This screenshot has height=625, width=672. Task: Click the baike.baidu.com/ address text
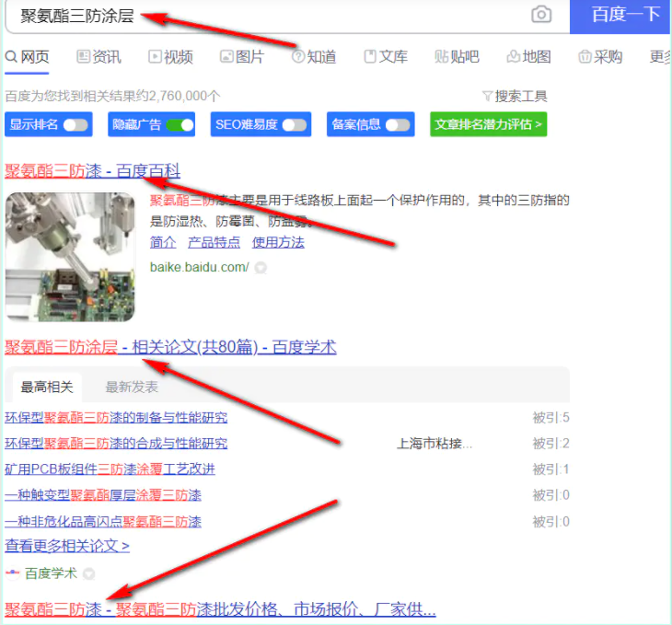(199, 267)
